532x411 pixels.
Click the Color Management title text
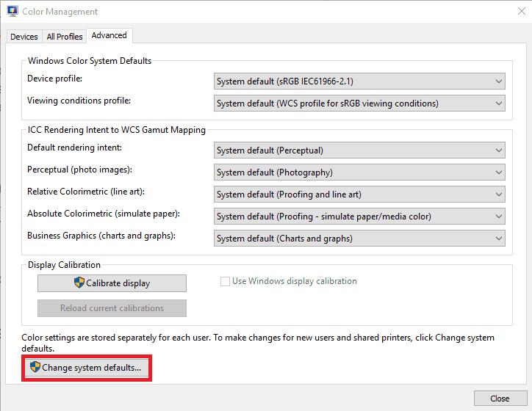(x=60, y=12)
